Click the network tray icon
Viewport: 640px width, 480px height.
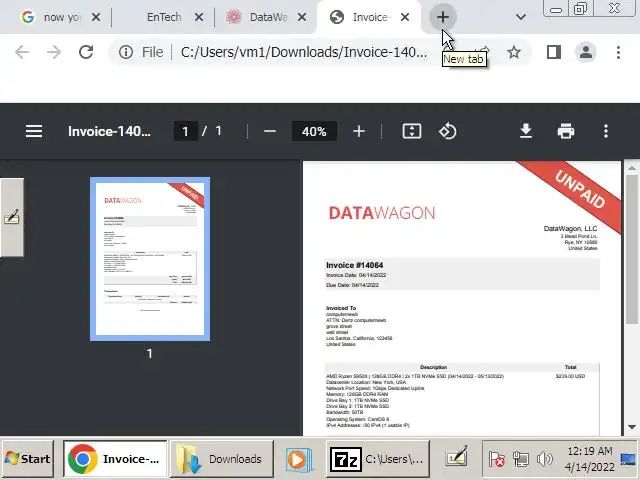click(x=520, y=460)
